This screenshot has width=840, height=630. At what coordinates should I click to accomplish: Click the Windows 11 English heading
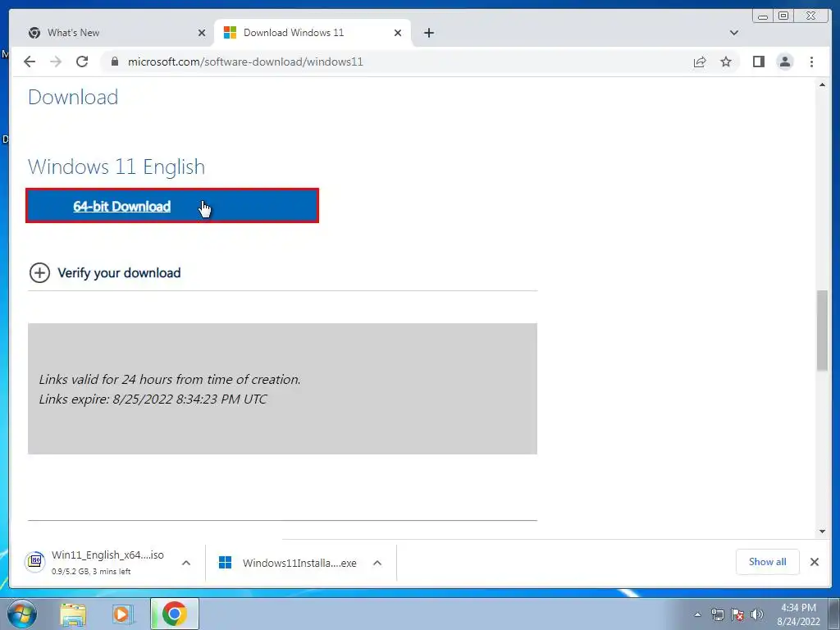tap(116, 167)
